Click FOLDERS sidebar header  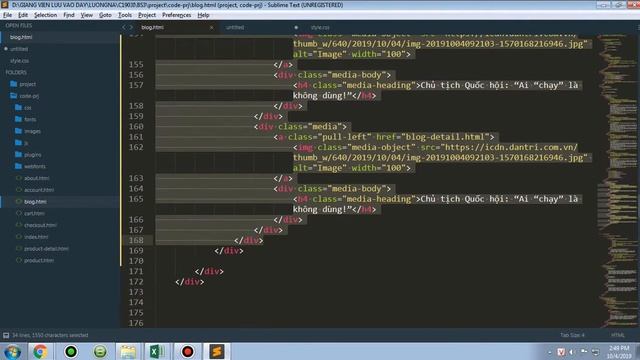pyautogui.click(x=16, y=72)
